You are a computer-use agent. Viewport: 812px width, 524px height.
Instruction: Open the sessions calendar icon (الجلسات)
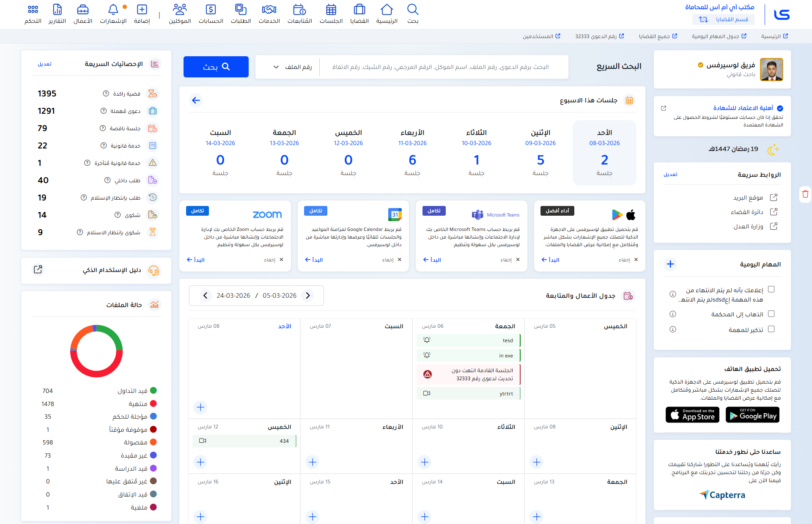click(331, 10)
